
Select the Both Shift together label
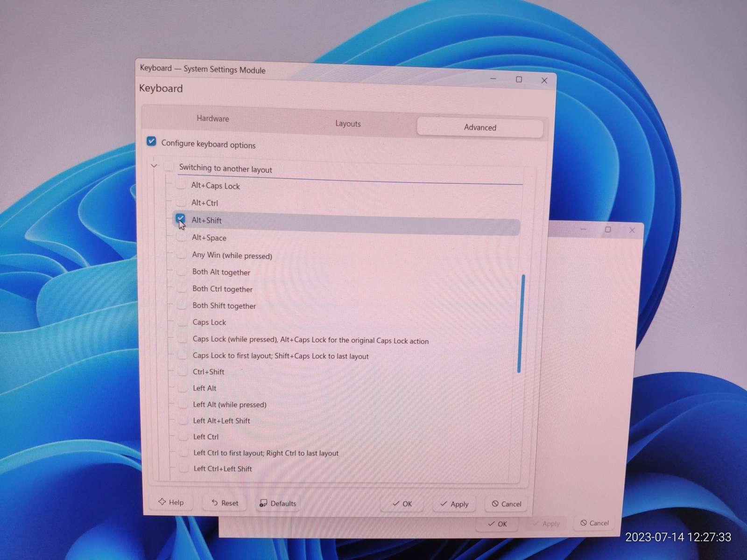pyautogui.click(x=224, y=306)
